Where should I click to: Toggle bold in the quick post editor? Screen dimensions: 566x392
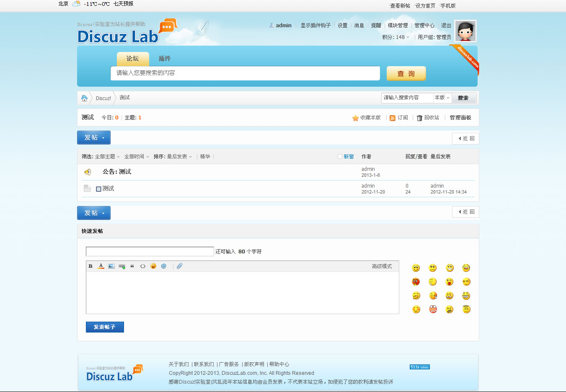(90, 266)
